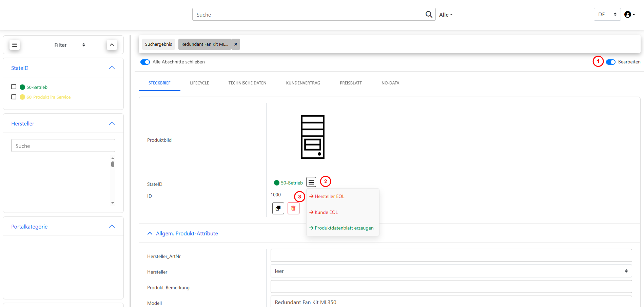Toggle Alle Abschnitte schließen switch
Screen dimensions: 644x307
tap(145, 62)
